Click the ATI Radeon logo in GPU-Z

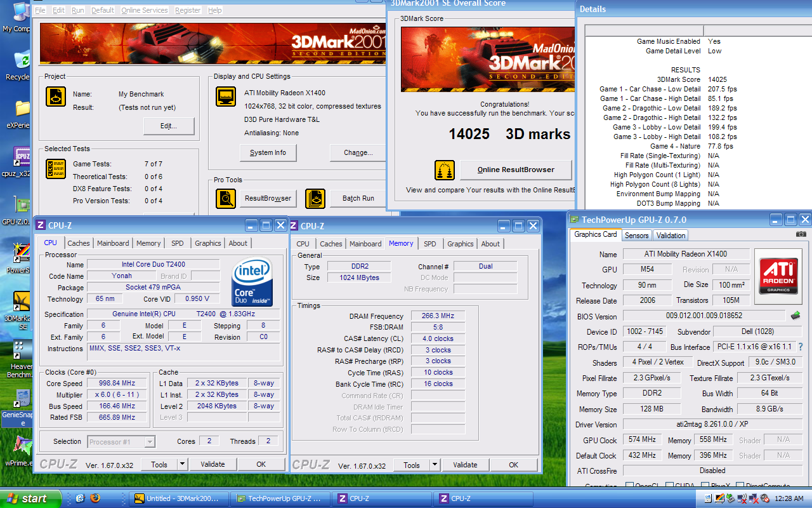click(x=778, y=276)
